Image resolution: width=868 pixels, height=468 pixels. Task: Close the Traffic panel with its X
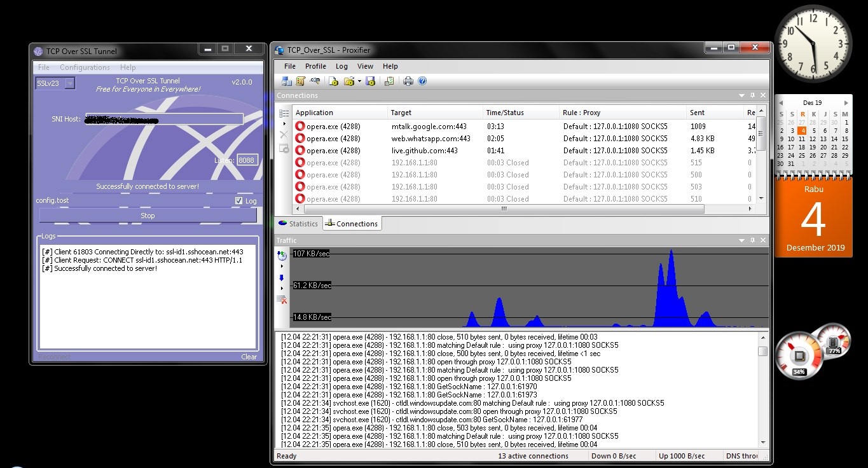(x=763, y=240)
